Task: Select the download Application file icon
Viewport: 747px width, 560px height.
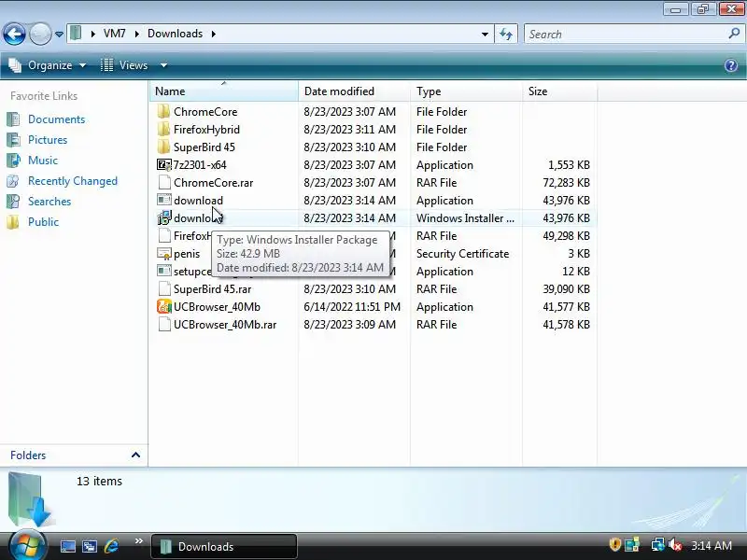Action: [x=164, y=200]
